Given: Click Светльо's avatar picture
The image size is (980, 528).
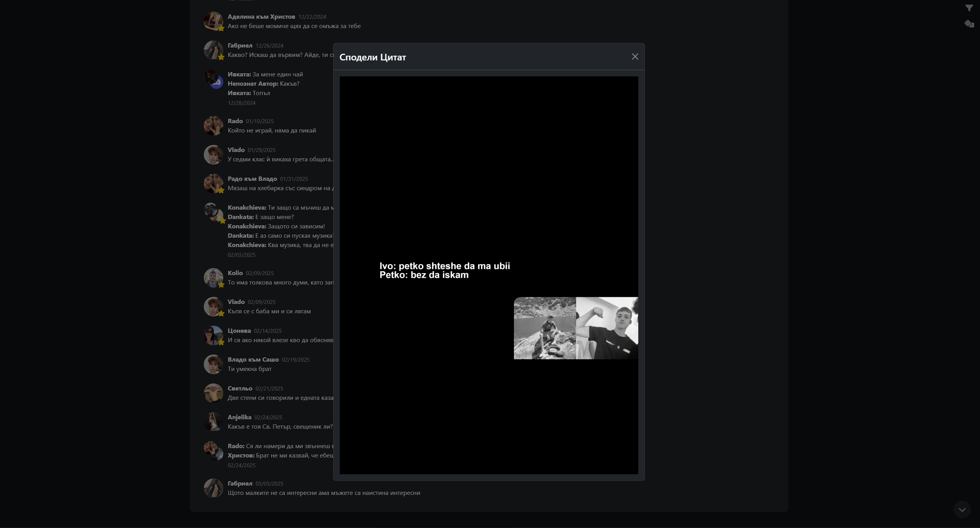Looking at the screenshot, I should pos(213,393).
